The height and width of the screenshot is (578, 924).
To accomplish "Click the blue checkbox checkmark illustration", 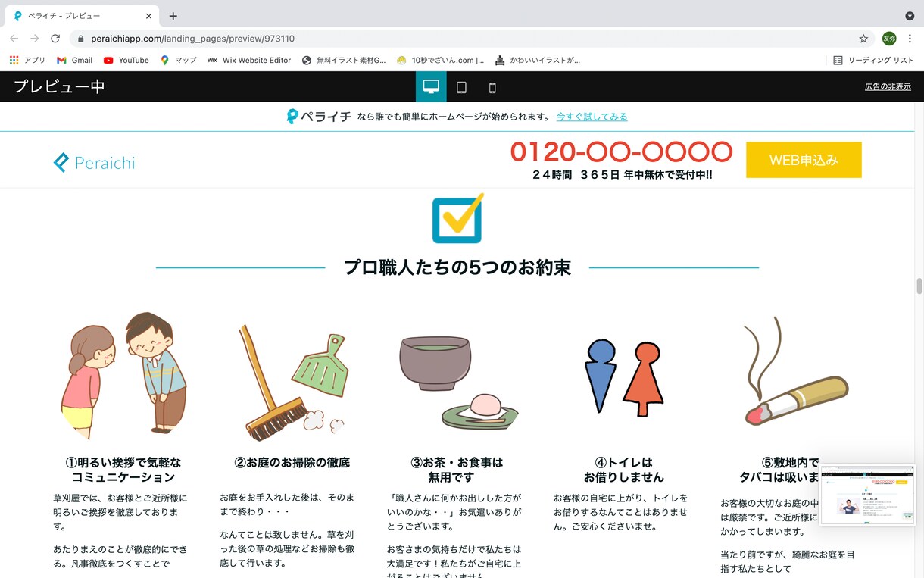I will coord(457,217).
